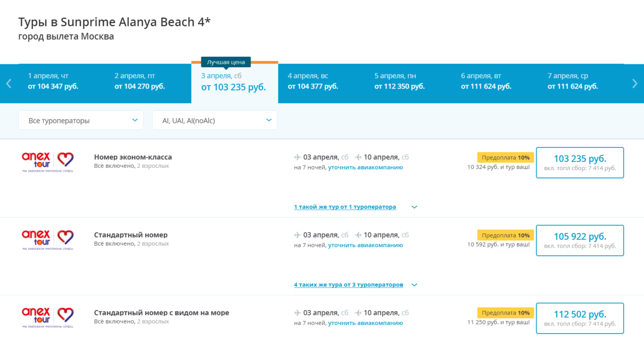Screen dimensions: 644x341
Task: Open the Все туроператоры dropdown
Action: [80, 120]
